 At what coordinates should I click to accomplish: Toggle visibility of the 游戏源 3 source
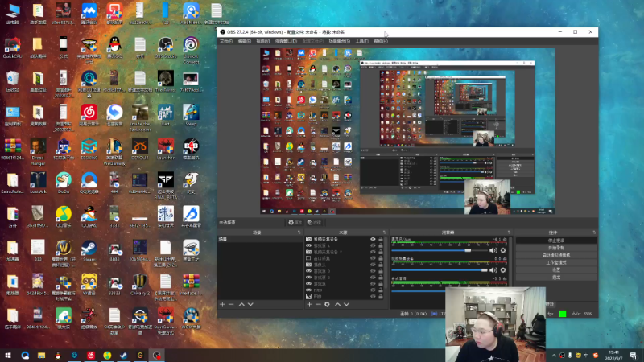point(373,271)
